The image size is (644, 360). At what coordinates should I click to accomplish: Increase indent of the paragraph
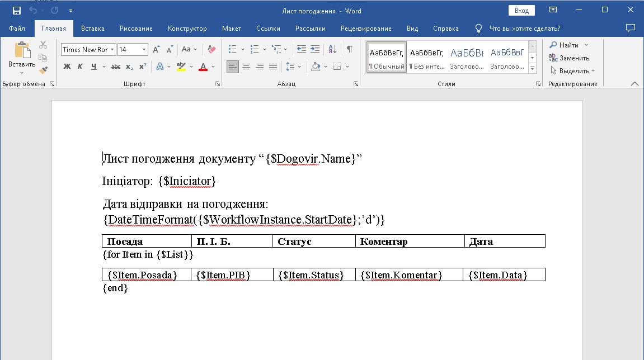point(314,49)
